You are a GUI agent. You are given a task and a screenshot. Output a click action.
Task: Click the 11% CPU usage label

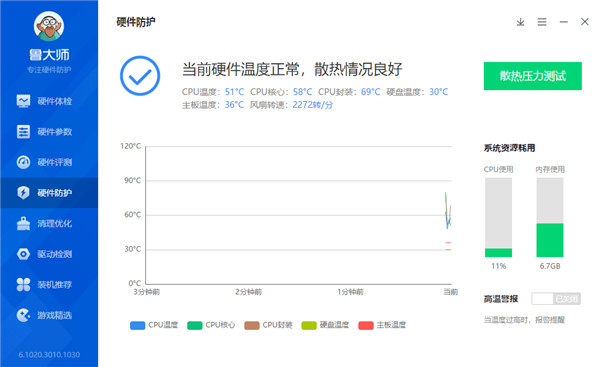[499, 266]
